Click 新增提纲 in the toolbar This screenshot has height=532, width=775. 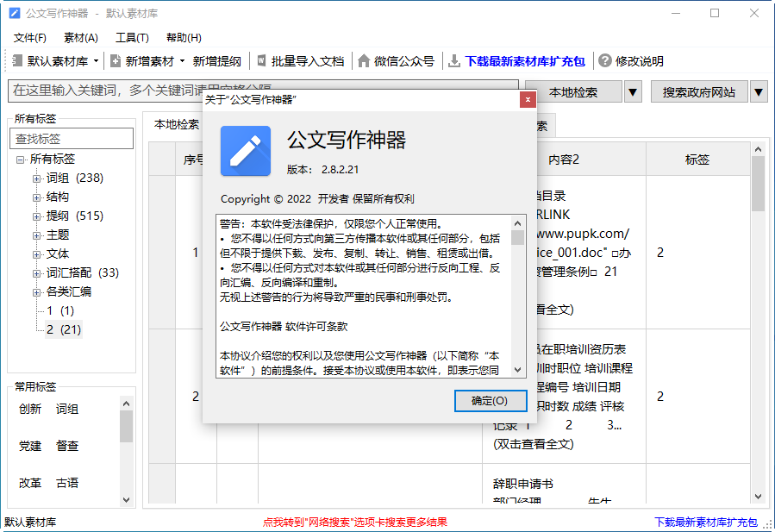(217, 61)
